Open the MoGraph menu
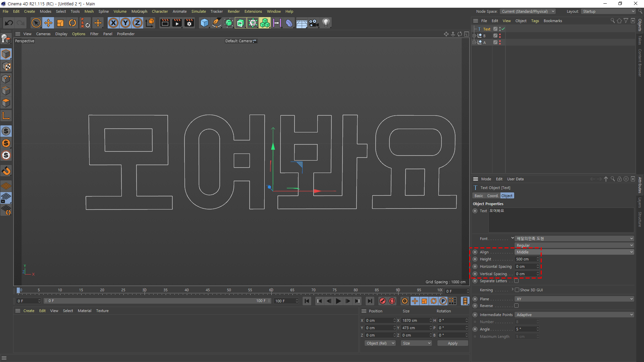The width and height of the screenshot is (644, 362). [139, 11]
